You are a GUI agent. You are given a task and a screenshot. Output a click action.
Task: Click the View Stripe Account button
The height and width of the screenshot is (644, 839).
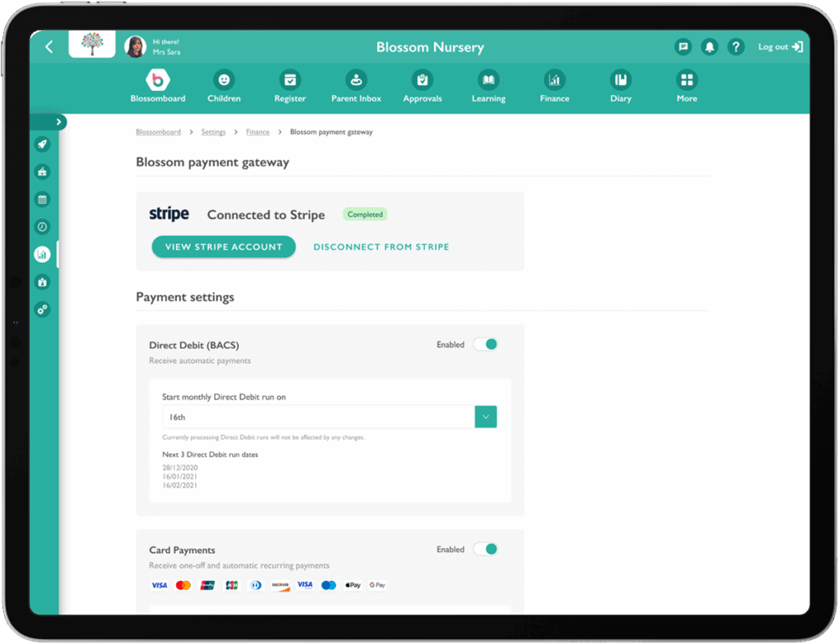point(224,247)
